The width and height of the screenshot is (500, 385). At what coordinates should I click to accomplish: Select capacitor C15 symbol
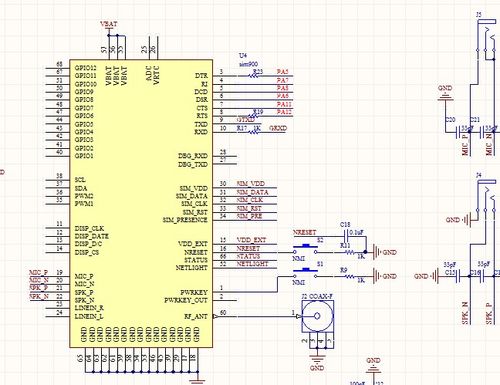tap(458, 276)
